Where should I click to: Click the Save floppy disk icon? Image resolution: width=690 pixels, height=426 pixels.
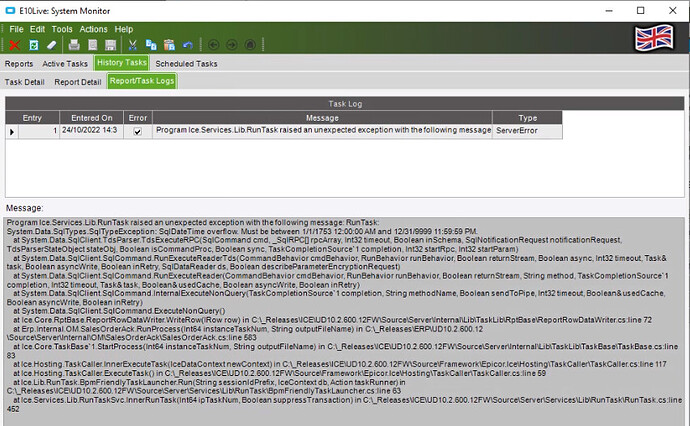tap(110, 45)
